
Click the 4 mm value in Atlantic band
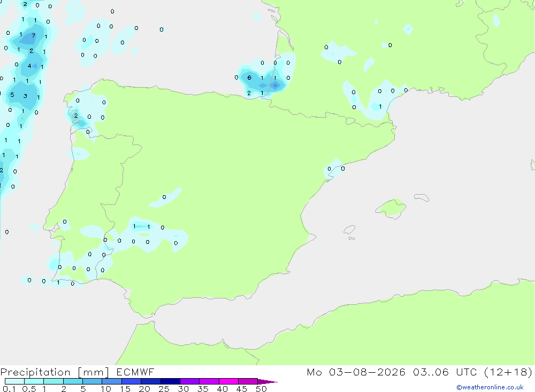pyautogui.click(x=29, y=66)
